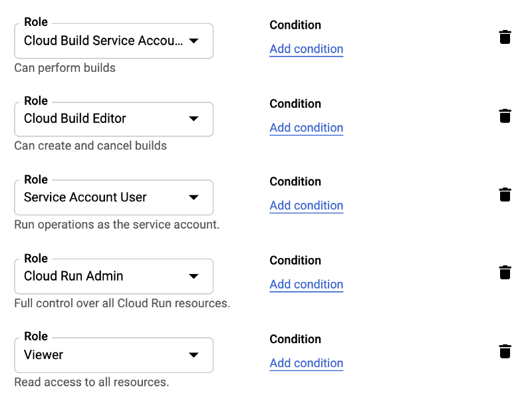
Task: Click Add condition beside Cloud Run Admin
Action: coord(306,285)
